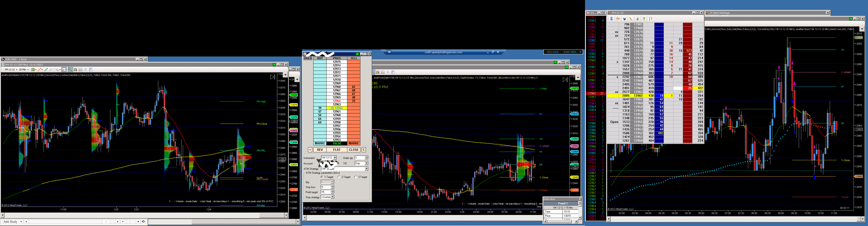Click Data Box icon in the 15 Min chart toolbar
The height and width of the screenshot is (226, 868).
393,72
